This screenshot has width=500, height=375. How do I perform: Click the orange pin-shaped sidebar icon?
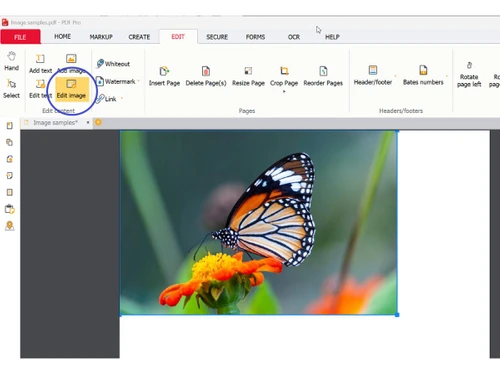tap(10, 226)
